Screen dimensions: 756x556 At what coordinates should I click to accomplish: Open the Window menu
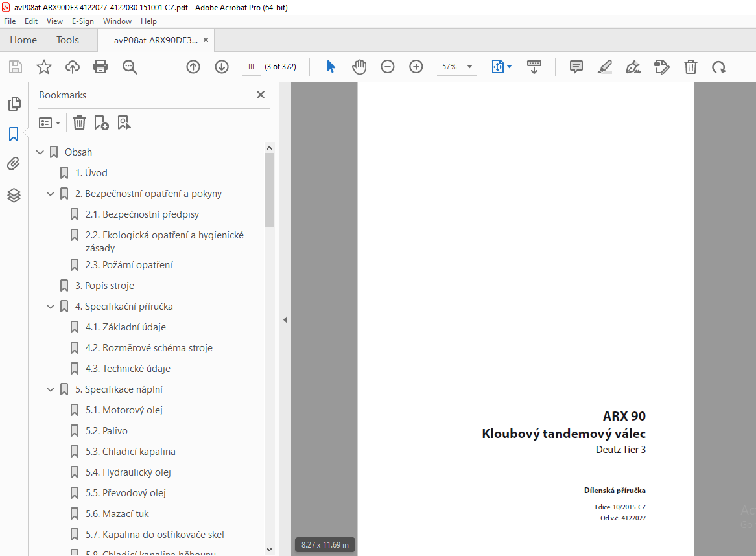[117, 21]
